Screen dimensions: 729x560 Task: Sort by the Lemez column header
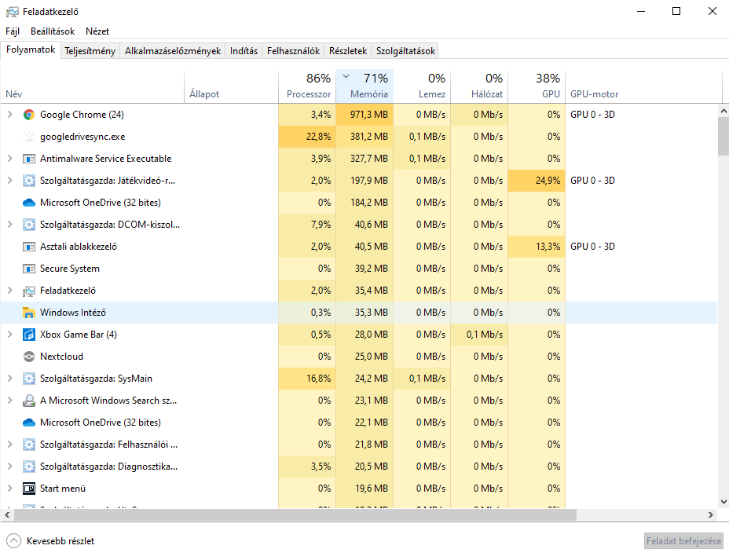(422, 86)
